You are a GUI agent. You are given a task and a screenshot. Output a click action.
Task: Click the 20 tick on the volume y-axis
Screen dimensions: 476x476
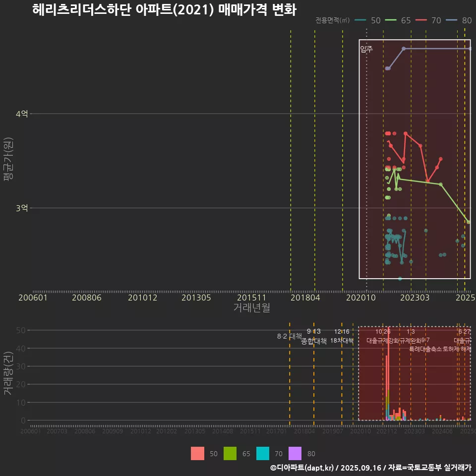coord(21,384)
